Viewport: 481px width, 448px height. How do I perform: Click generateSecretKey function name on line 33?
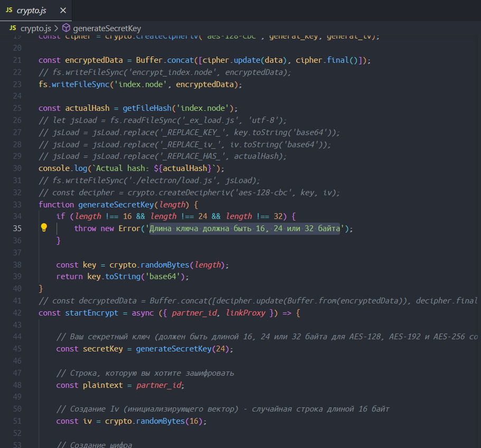(x=116, y=205)
